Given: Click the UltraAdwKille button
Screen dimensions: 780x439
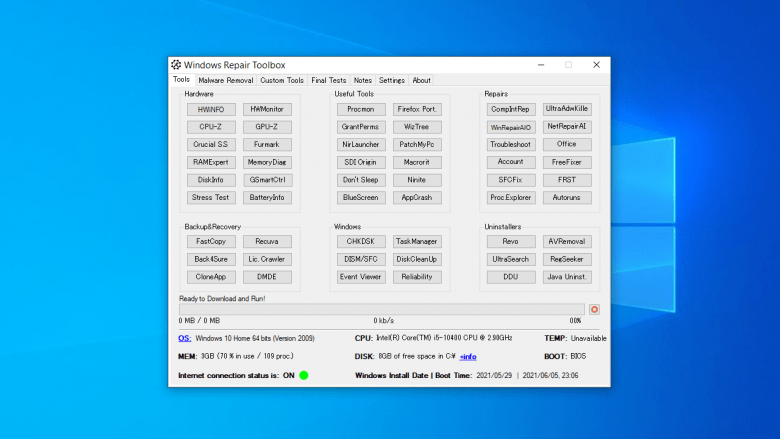Looking at the screenshot, I should point(567,109).
